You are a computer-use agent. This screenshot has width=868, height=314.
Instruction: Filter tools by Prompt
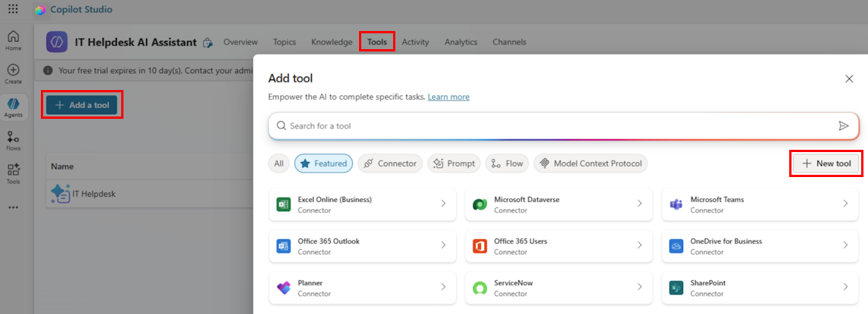[x=454, y=163]
